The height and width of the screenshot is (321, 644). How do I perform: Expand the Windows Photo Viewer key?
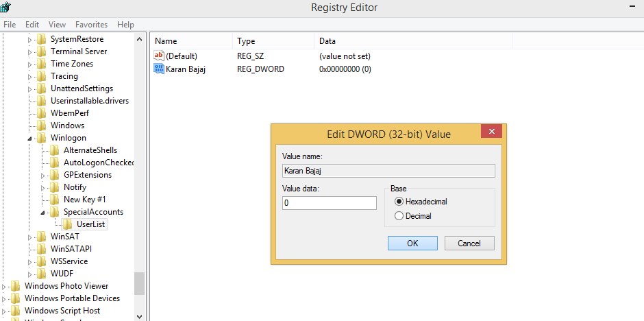click(4, 287)
